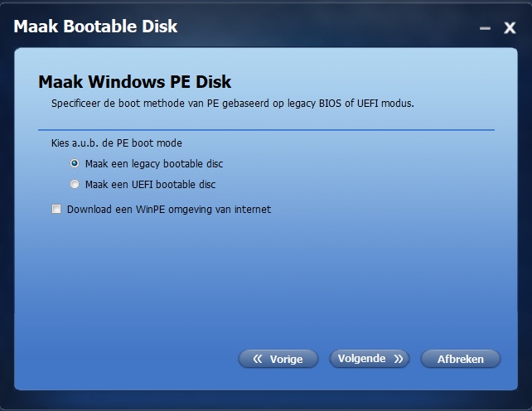The image size is (532, 411).
Task: Click the 'Maak Bootable Disk' title bar text
Action: click(x=95, y=27)
